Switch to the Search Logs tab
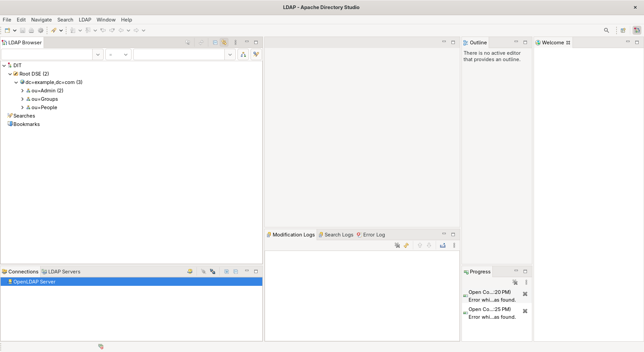This screenshot has height=352, width=644. pos(336,235)
